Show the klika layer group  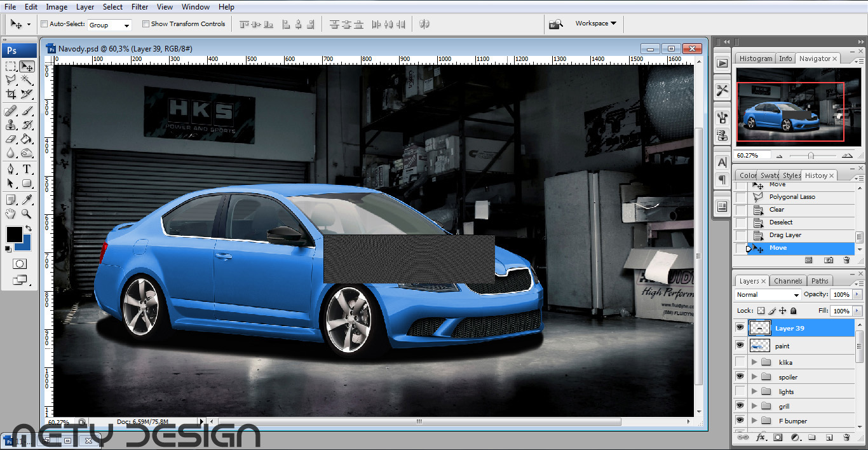pos(740,362)
